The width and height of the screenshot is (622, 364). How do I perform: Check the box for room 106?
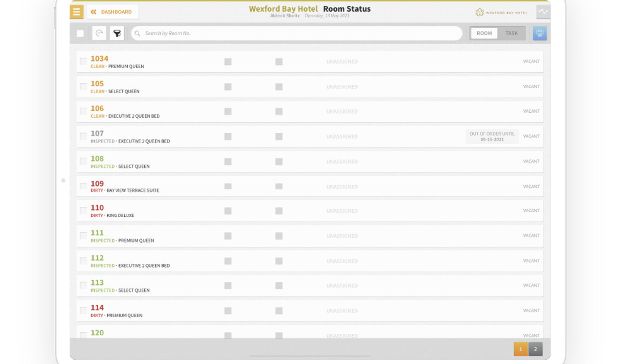[x=83, y=111]
